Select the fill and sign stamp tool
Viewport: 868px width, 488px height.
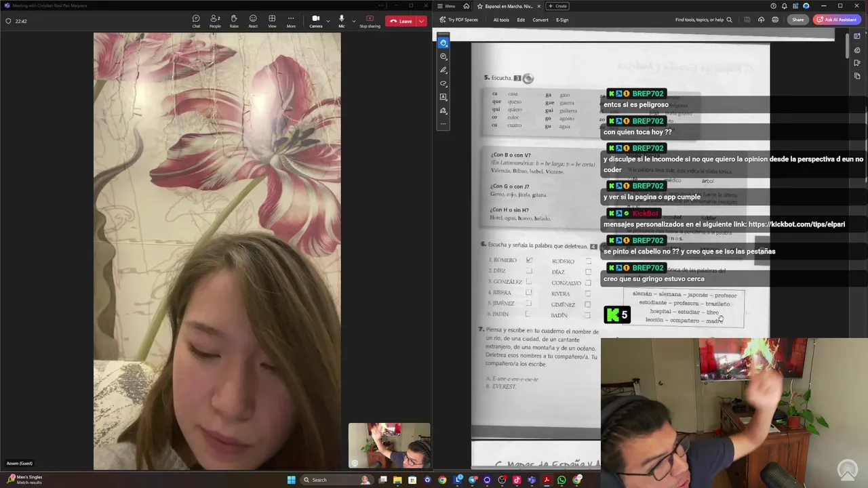[x=443, y=110]
